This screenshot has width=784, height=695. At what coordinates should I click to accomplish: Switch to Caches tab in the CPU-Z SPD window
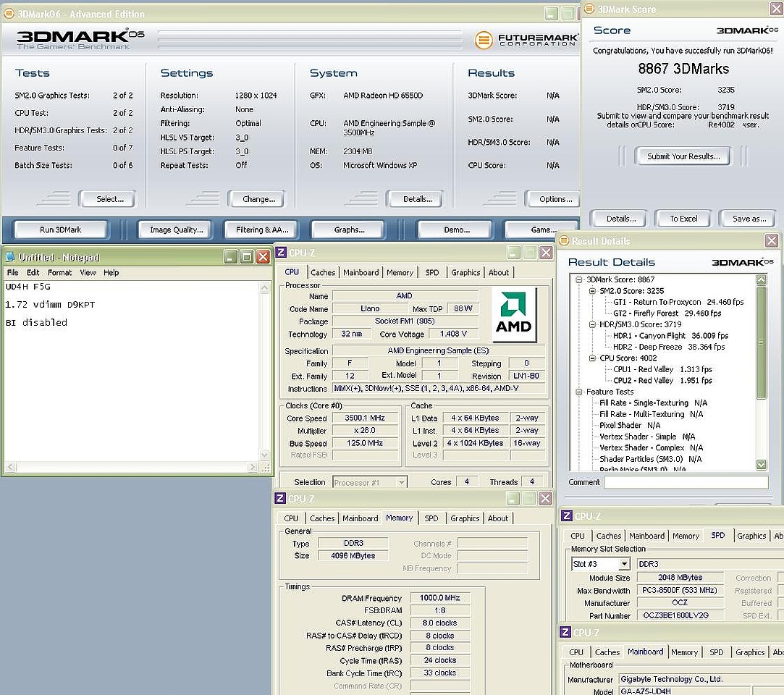click(x=609, y=536)
